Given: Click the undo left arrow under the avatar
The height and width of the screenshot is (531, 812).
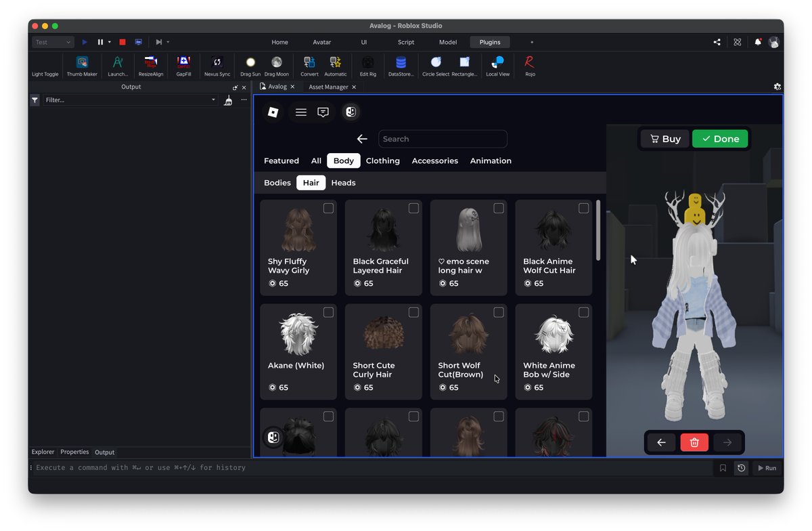Looking at the screenshot, I should (x=661, y=442).
